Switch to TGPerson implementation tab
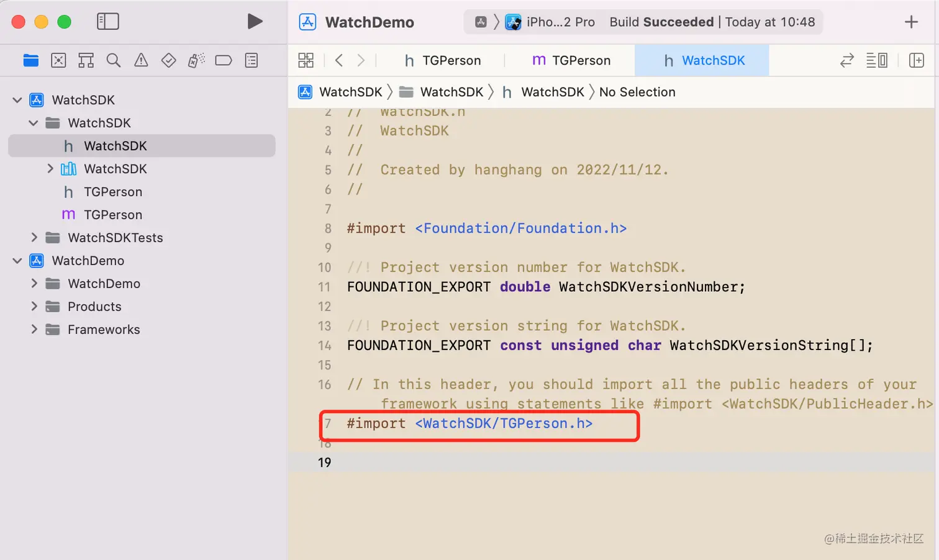 click(571, 60)
